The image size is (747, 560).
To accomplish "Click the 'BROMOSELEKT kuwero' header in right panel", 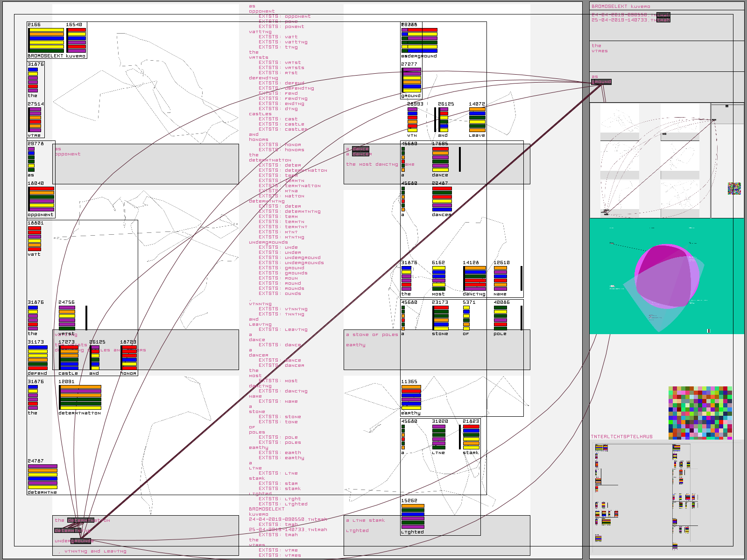I will pos(620,7).
